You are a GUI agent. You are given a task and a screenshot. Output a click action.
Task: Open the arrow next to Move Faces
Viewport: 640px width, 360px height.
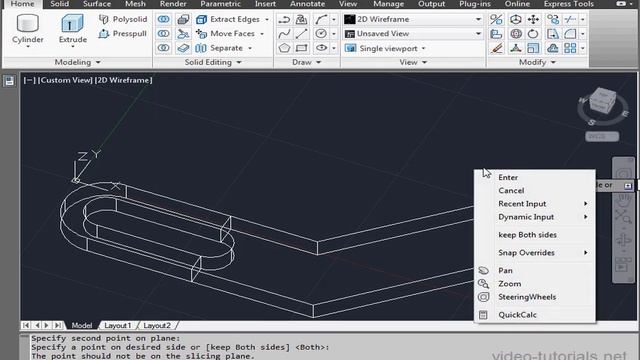[x=262, y=33]
